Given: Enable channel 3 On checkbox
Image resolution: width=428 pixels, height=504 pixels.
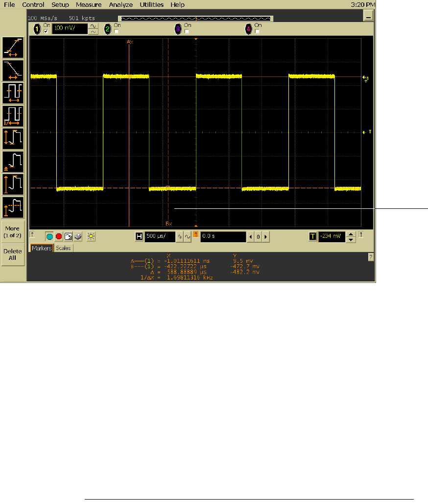Looking at the screenshot, I should [187, 31].
